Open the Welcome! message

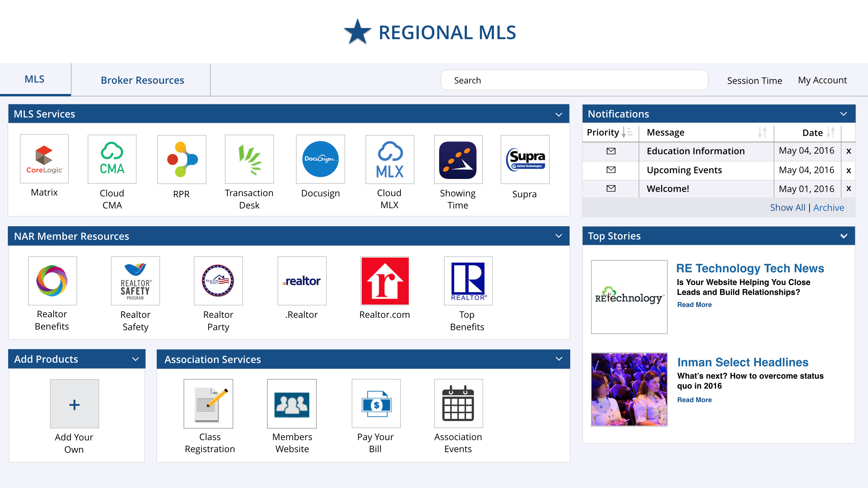[668, 189]
